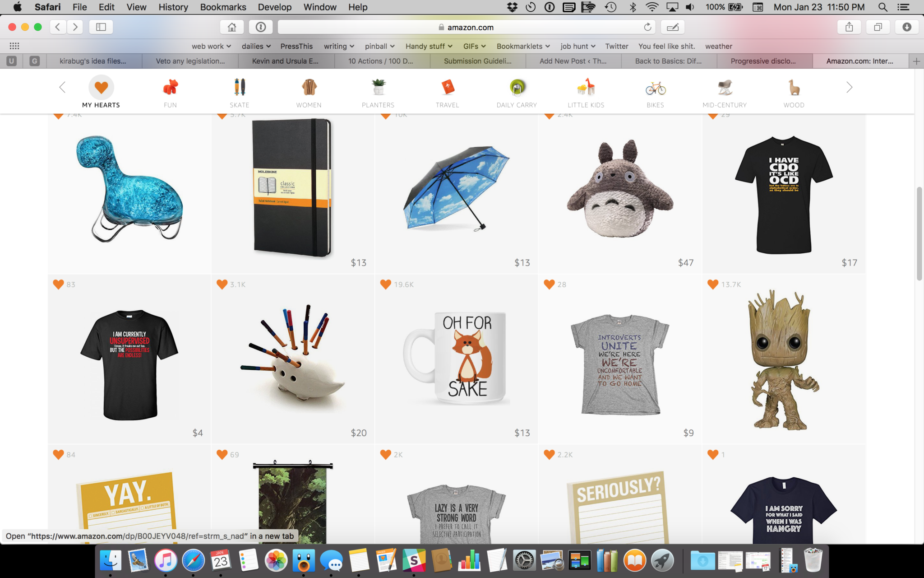Open the Skate category icon
The height and width of the screenshot is (578, 924).
(x=240, y=87)
